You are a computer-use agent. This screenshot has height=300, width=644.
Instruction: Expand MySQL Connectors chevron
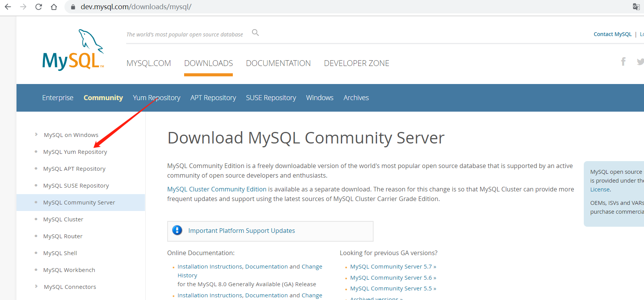[36, 286]
